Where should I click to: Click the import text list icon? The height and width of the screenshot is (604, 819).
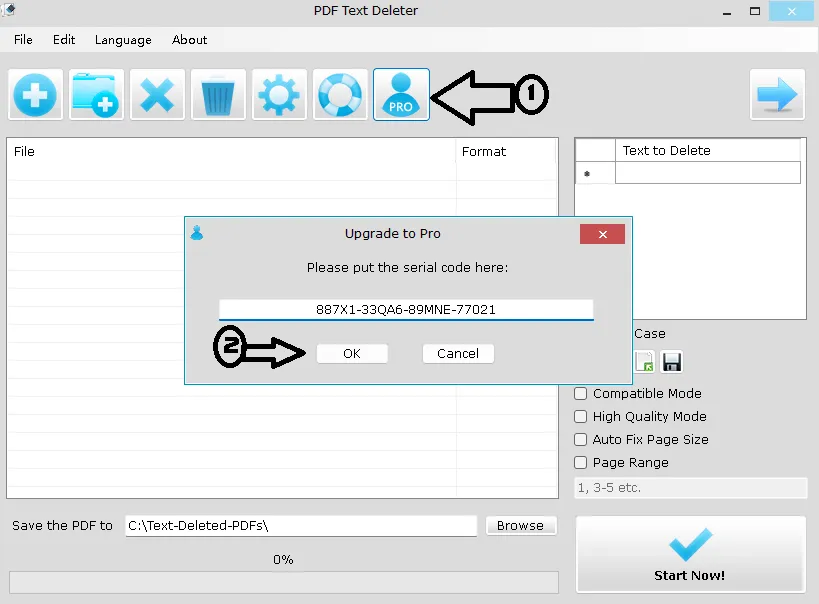point(645,362)
